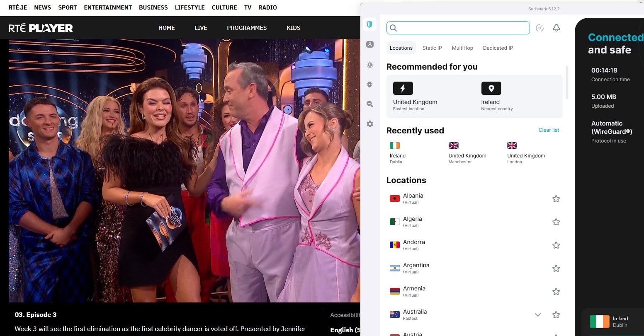This screenshot has height=336, width=644.
Task: Favorite Argentina with its star
Action: tap(556, 268)
